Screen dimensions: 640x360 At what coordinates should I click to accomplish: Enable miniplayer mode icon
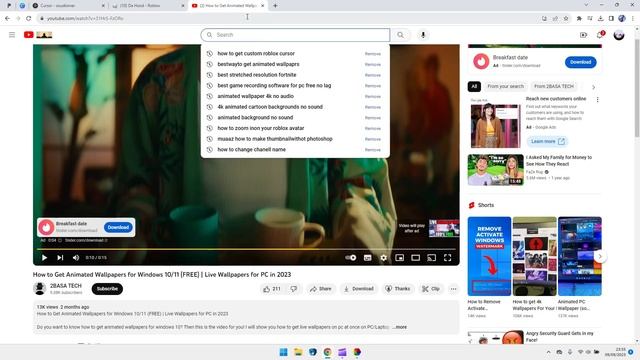pyautogui.click(x=400, y=258)
